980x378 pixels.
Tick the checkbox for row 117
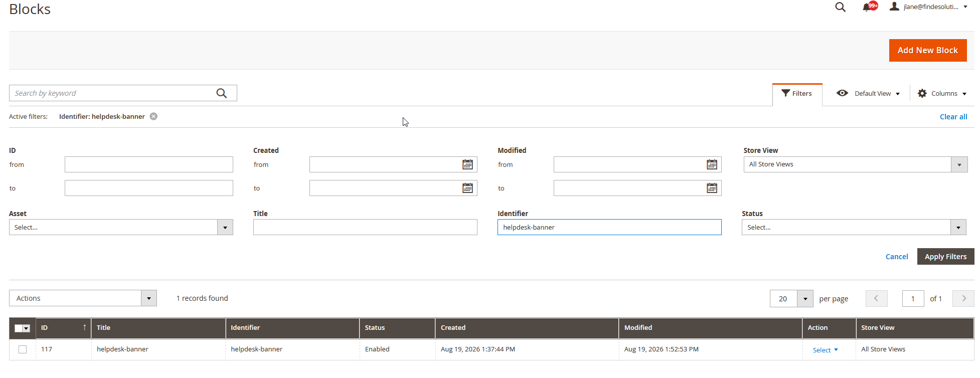click(23, 349)
